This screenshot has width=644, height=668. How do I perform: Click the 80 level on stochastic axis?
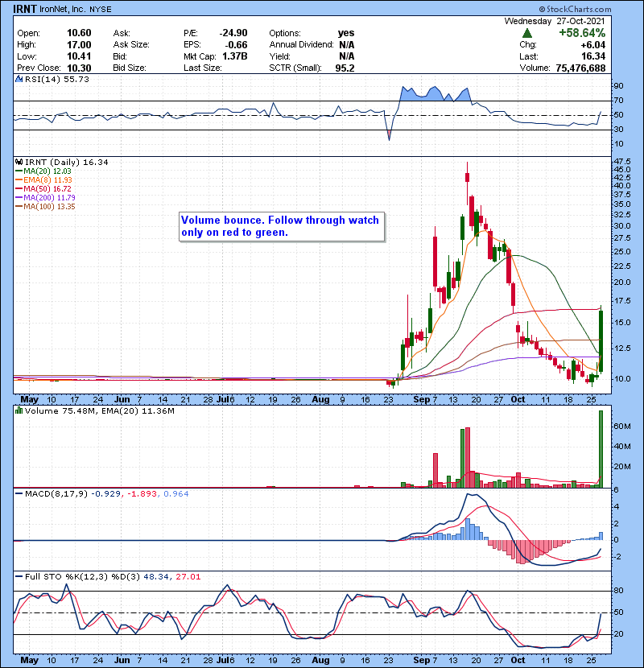point(618,591)
